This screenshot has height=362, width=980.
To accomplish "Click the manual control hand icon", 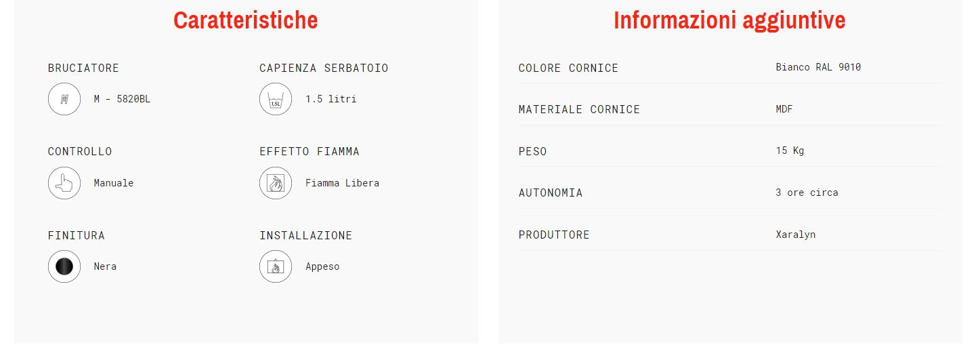I will [64, 183].
